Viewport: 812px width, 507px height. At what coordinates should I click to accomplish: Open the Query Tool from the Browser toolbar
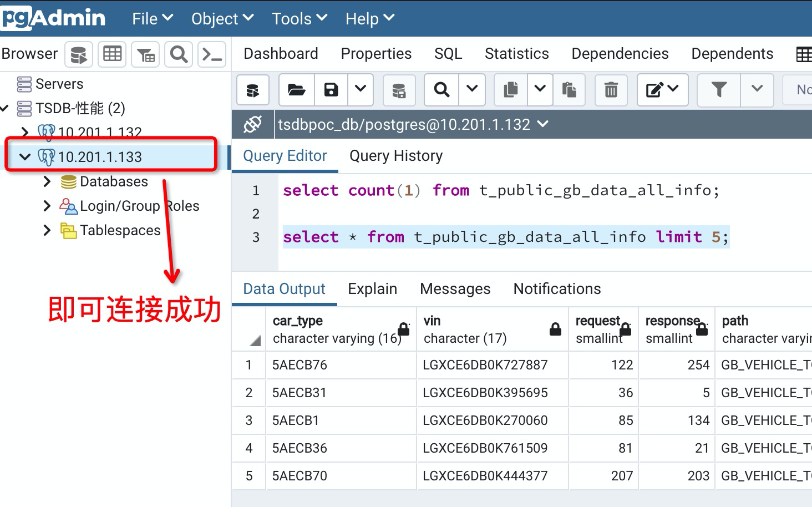point(78,54)
